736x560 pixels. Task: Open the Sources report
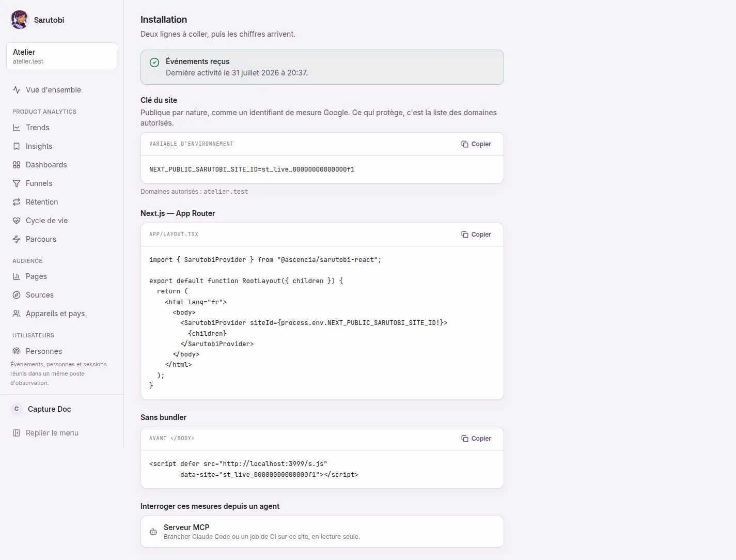61,295
